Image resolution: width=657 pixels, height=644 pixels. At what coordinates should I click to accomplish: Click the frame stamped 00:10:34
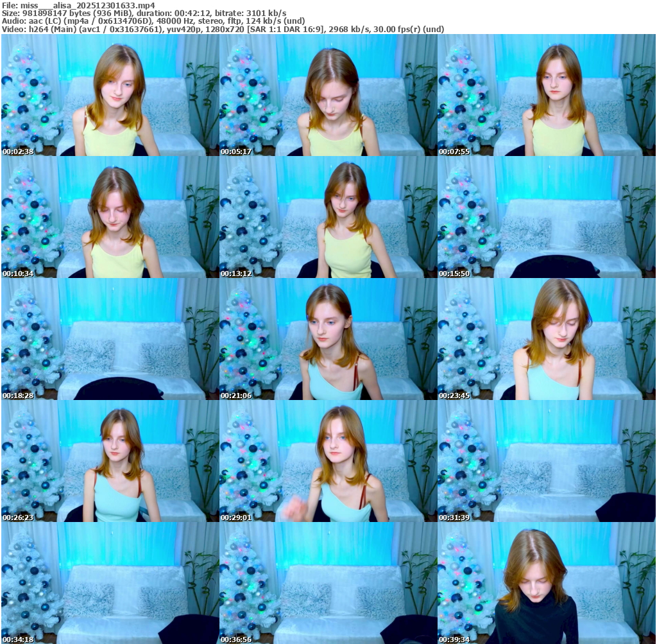110,217
